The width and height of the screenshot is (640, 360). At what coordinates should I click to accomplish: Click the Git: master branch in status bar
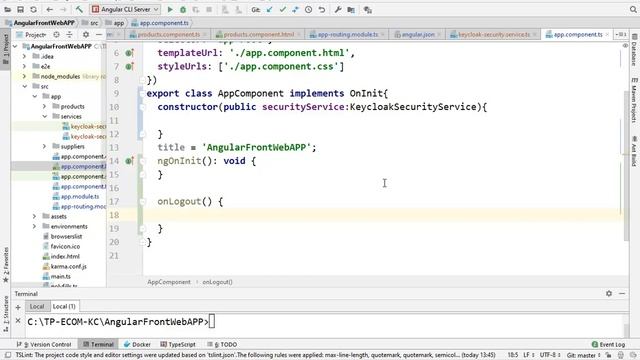click(583, 355)
